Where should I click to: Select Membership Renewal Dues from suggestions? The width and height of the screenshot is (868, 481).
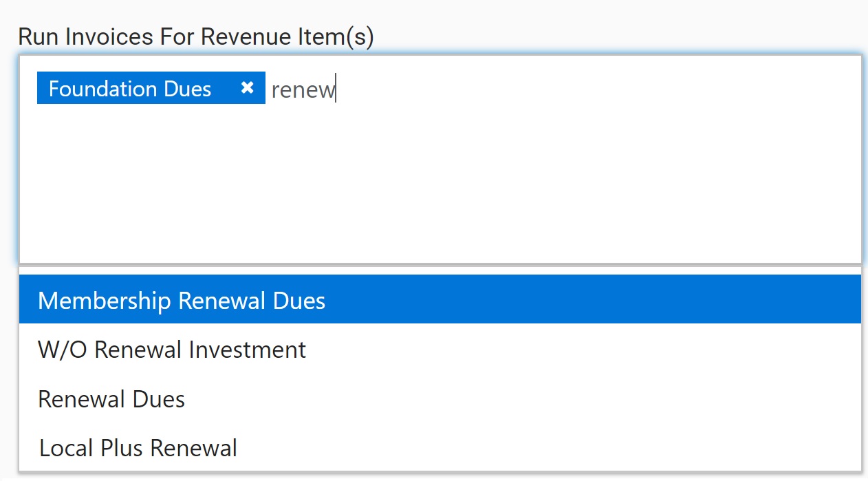point(182,300)
